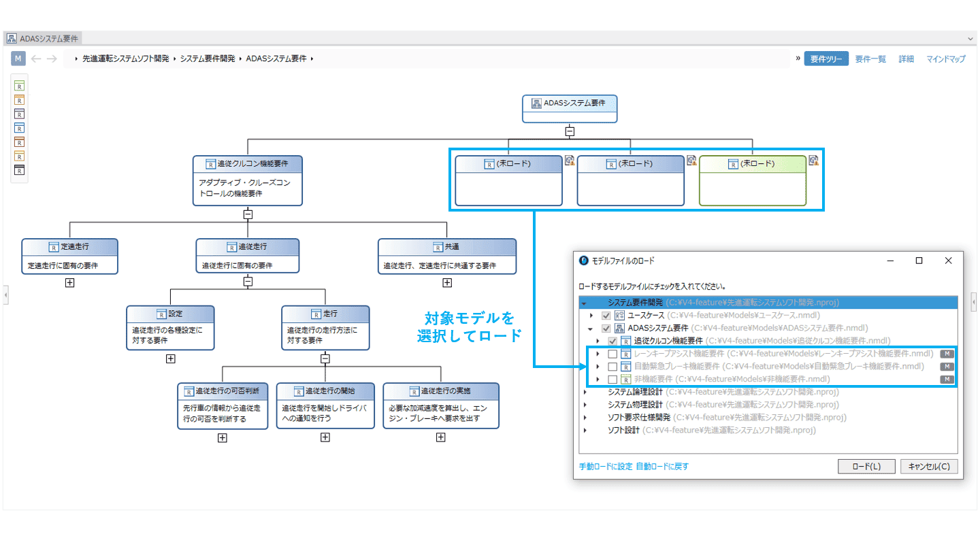
Task: Click the forward arrow in the navigation bar
Action: [52, 59]
